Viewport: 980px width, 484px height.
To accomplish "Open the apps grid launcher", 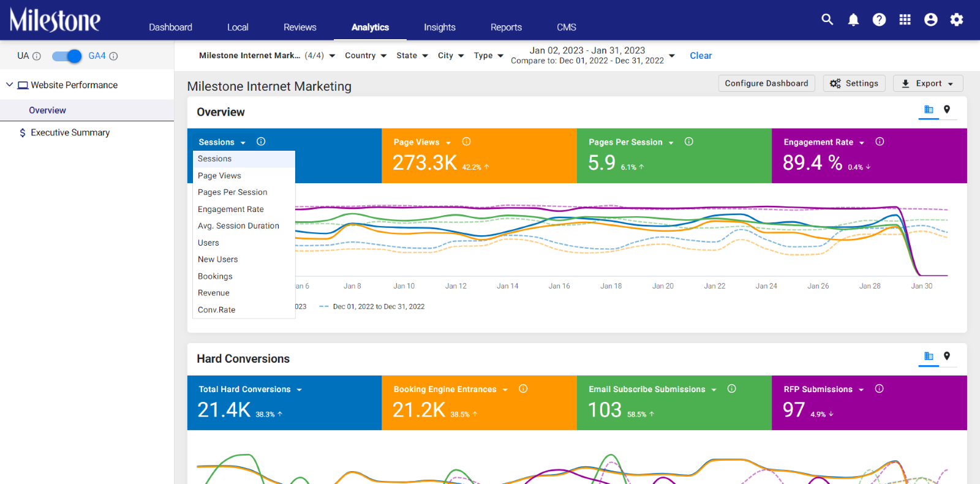I will point(905,20).
